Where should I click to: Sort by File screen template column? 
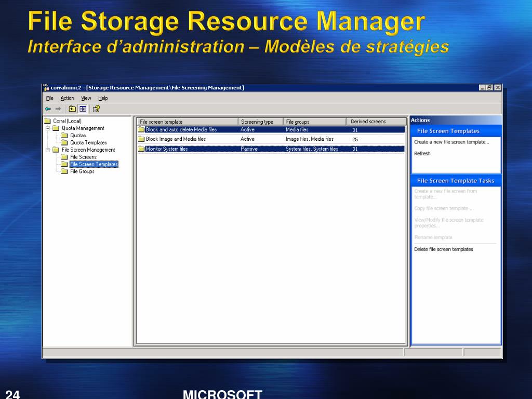187,122
